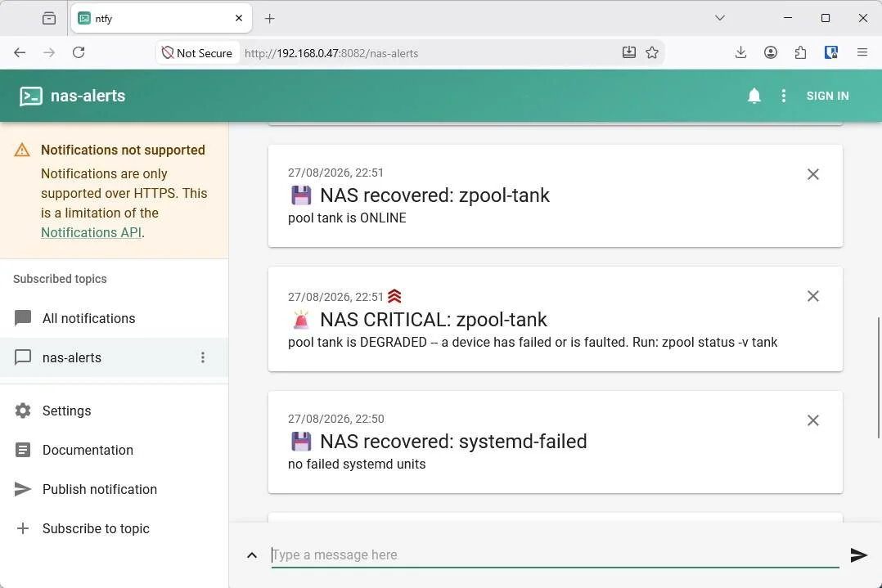Open the browser account icon
The height and width of the screenshot is (588, 882).
click(771, 53)
